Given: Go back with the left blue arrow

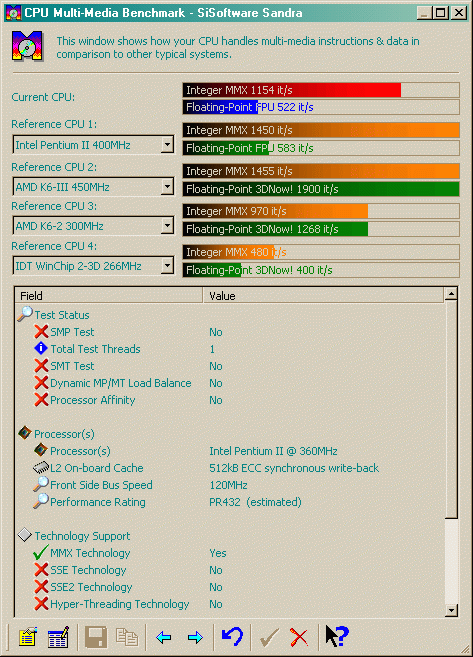Looking at the screenshot, I should (164, 638).
